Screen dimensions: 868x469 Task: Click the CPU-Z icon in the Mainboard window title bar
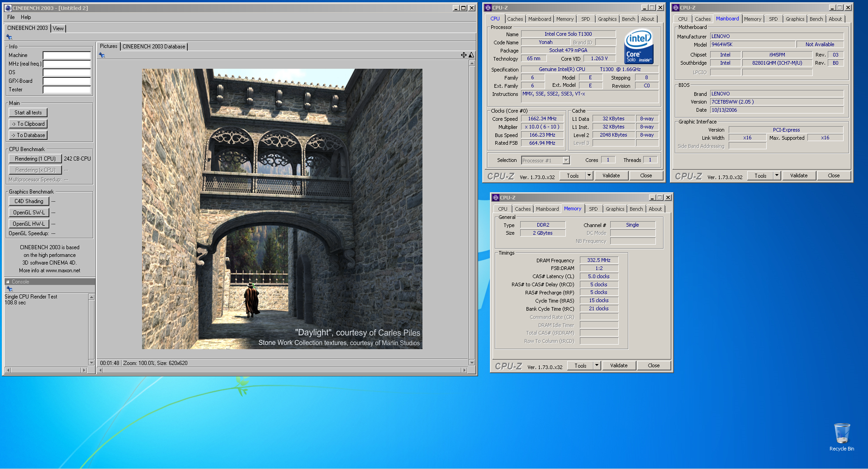coord(676,8)
